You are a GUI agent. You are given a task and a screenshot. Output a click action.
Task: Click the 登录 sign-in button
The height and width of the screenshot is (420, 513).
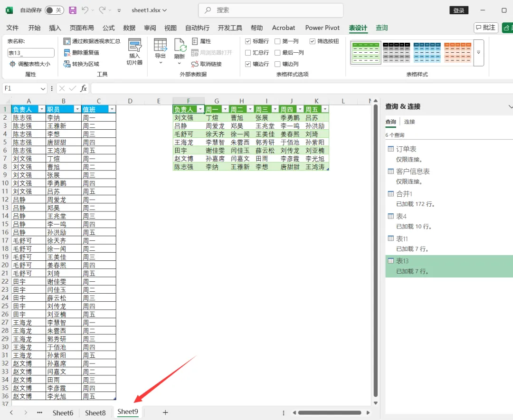[x=459, y=10]
